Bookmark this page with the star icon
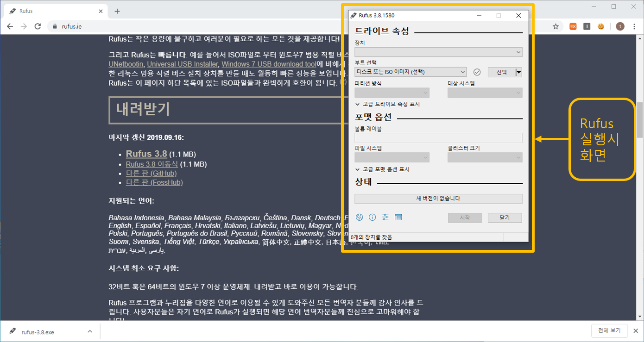Image resolution: width=644 pixels, height=342 pixels. tap(556, 26)
